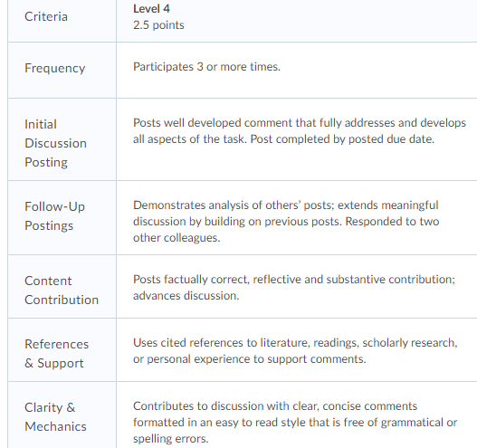
Task: Select the Follow-Up Postings criterion label
Action: coord(54,216)
